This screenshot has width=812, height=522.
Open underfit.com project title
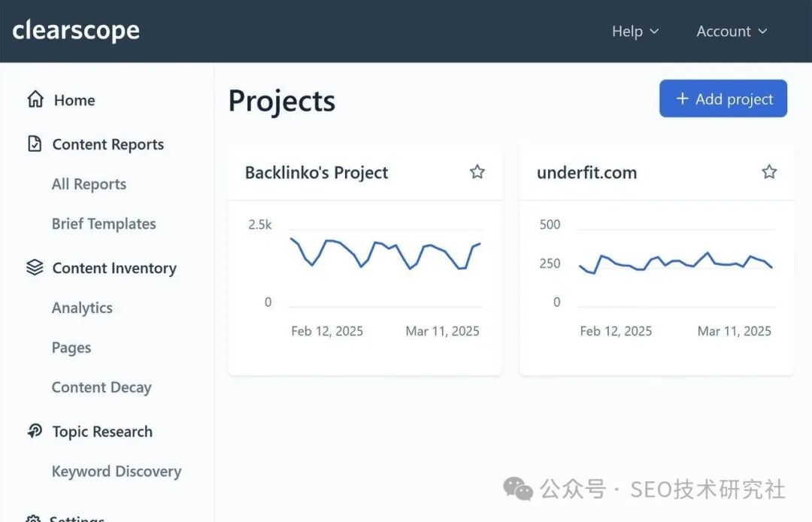[586, 172]
